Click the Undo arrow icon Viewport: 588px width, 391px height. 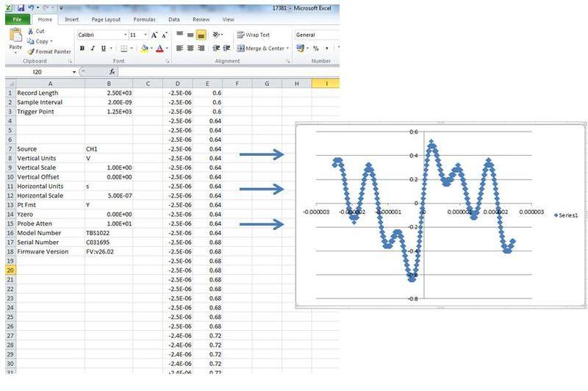pos(32,8)
